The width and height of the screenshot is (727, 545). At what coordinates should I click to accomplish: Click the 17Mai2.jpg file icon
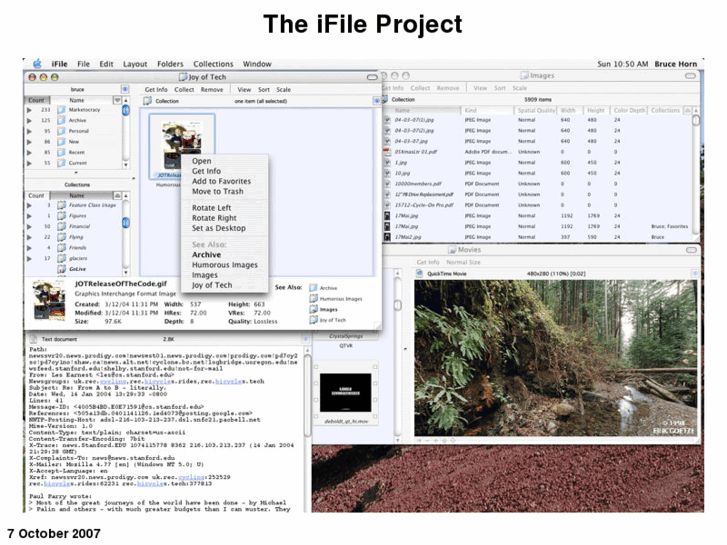[x=387, y=237]
